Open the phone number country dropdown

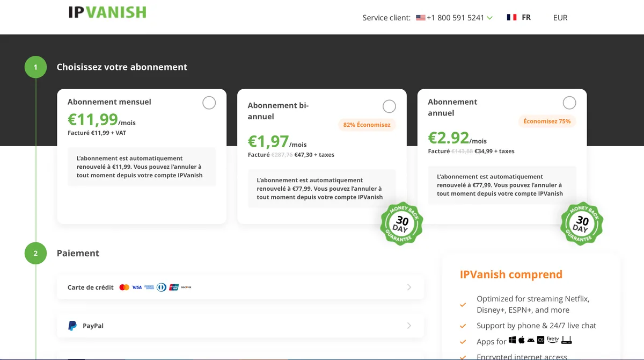point(489,18)
